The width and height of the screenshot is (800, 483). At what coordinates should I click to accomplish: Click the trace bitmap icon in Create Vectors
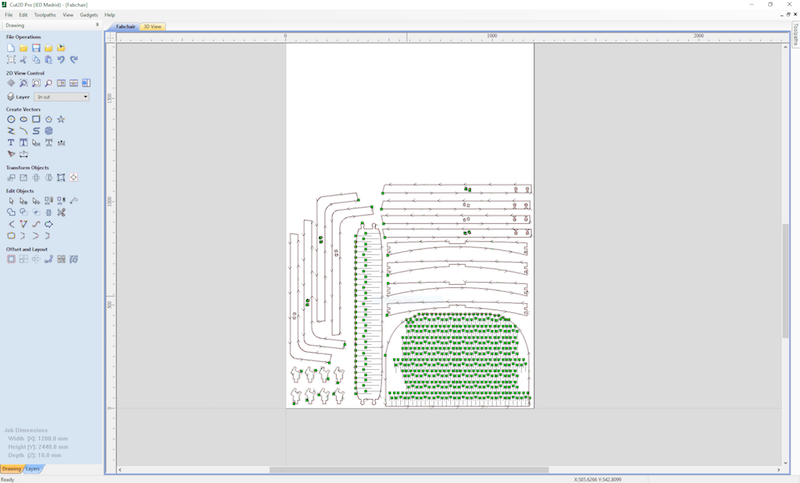pyautogui.click(x=11, y=154)
